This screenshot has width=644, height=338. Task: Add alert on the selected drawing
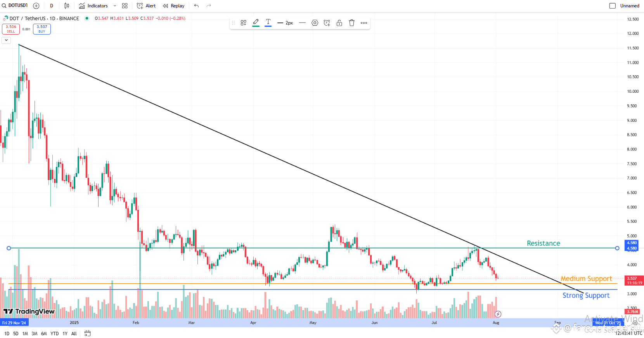pyautogui.click(x=327, y=23)
